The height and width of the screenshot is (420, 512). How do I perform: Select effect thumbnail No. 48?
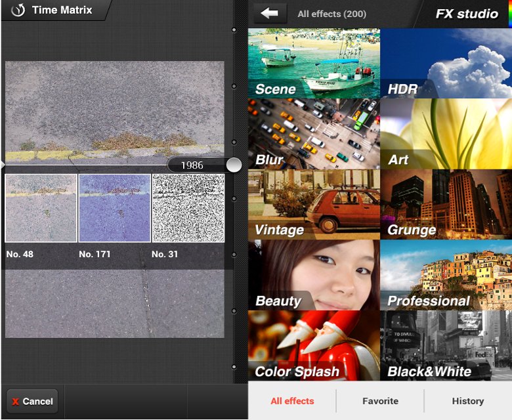(41, 208)
